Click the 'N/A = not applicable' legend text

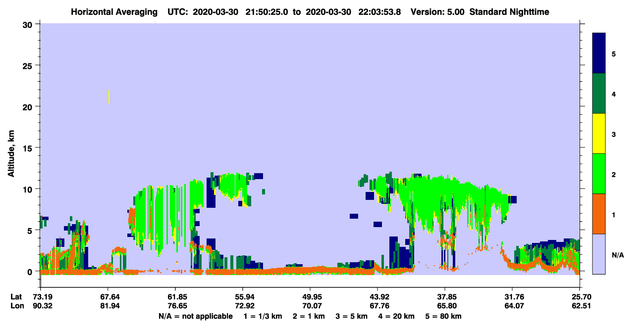click(x=196, y=316)
